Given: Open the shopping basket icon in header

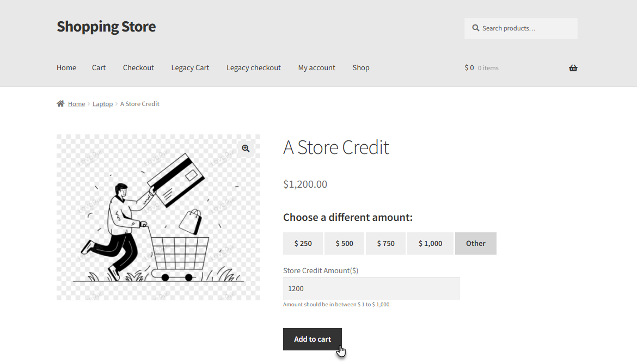Looking at the screenshot, I should click(573, 68).
